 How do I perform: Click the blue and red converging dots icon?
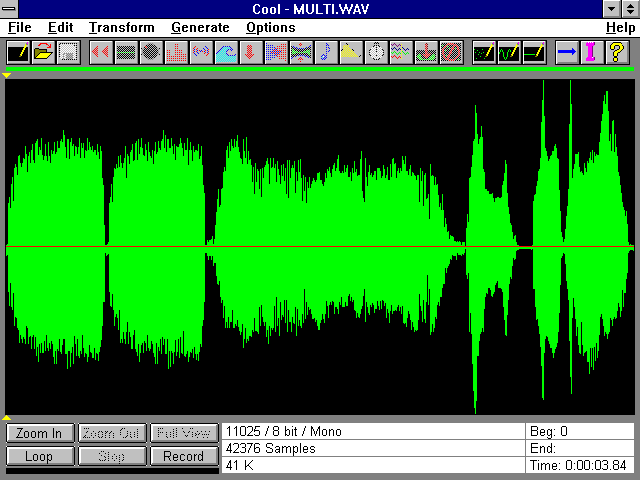(276, 52)
